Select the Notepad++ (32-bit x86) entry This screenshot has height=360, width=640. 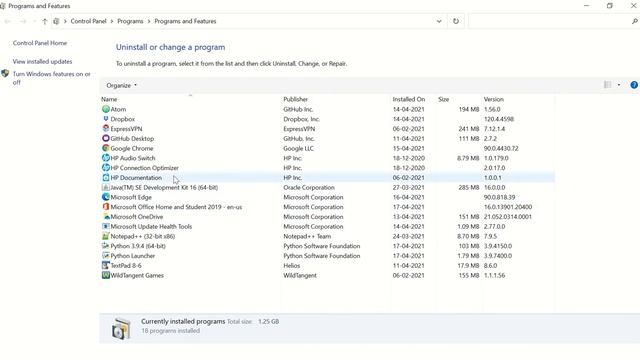pos(143,236)
